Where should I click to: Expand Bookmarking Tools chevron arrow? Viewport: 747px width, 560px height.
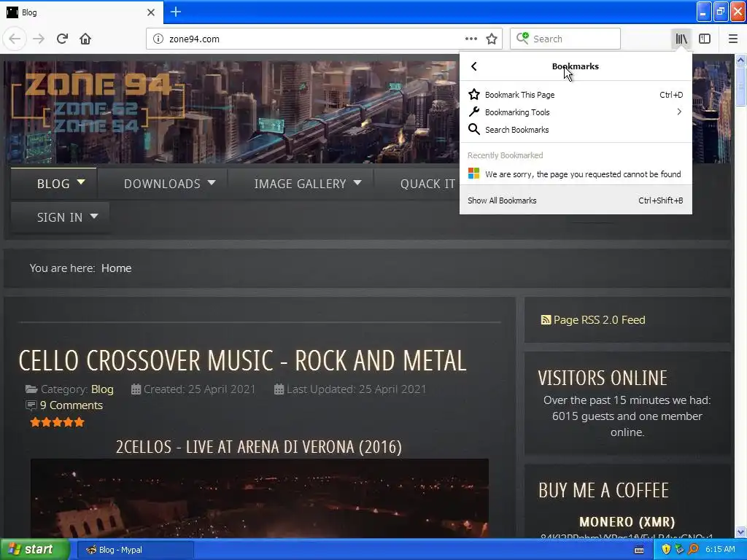click(x=679, y=112)
